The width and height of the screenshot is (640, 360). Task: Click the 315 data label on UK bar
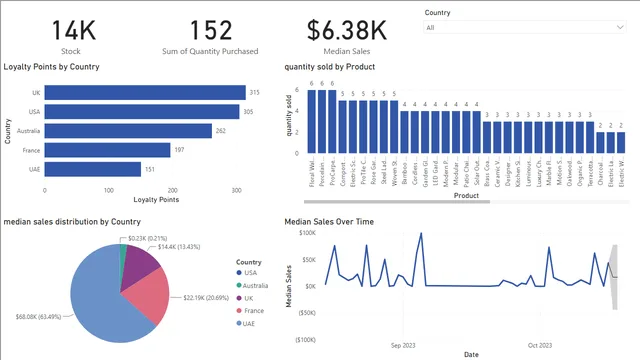pyautogui.click(x=254, y=92)
